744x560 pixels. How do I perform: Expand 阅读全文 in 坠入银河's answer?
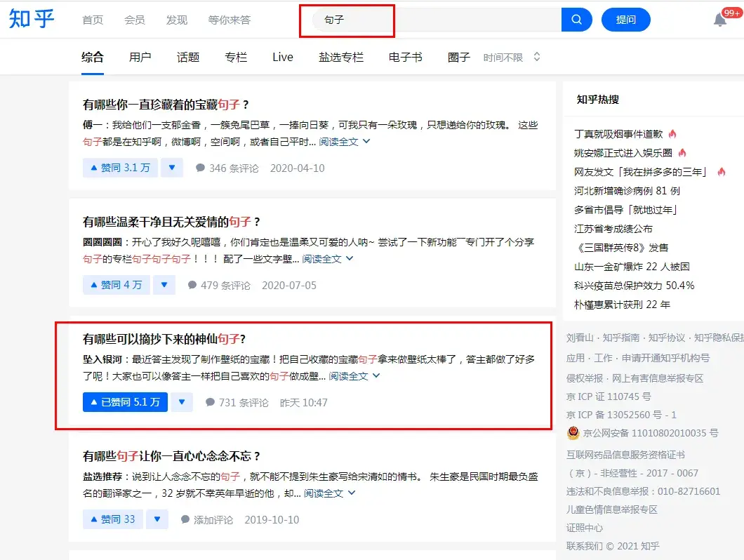click(x=354, y=376)
